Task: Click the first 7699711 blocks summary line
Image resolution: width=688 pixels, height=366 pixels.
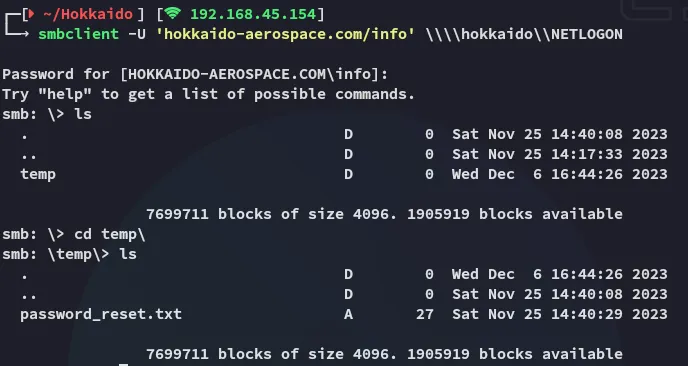Action: (384, 214)
